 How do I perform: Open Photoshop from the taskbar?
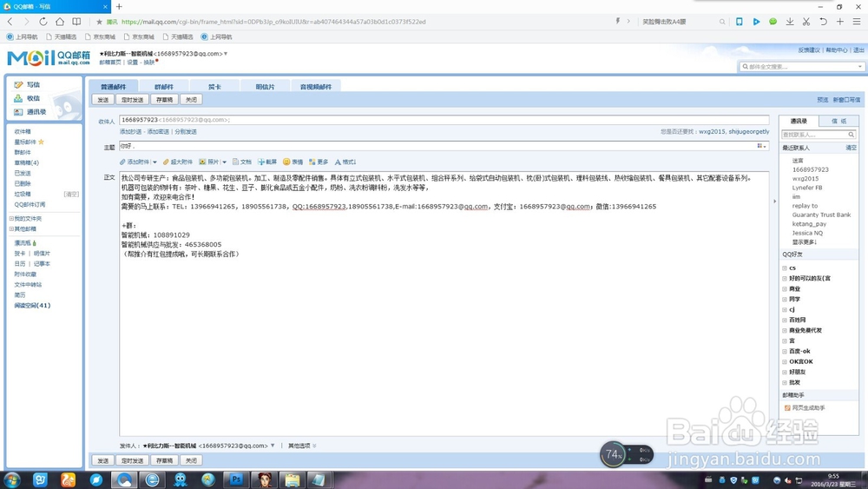click(x=236, y=479)
